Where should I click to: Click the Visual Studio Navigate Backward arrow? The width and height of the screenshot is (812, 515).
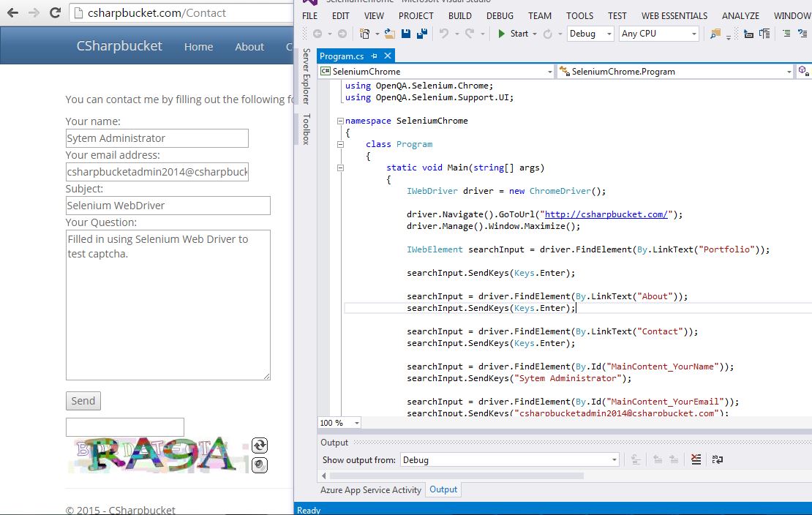coord(317,34)
